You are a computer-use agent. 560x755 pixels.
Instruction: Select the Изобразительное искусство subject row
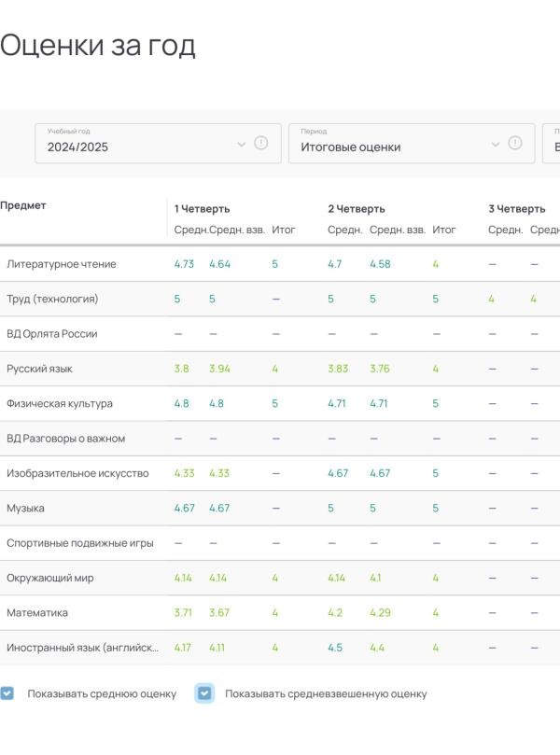point(280,473)
